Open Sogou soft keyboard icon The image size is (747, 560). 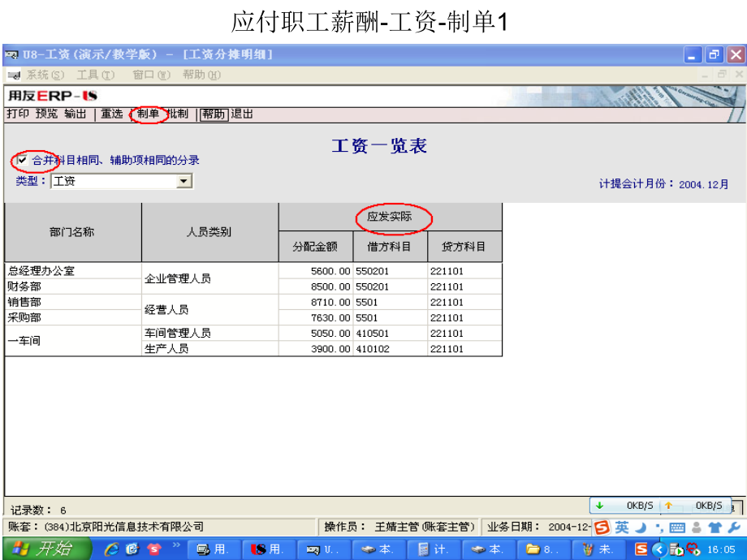[x=677, y=528]
